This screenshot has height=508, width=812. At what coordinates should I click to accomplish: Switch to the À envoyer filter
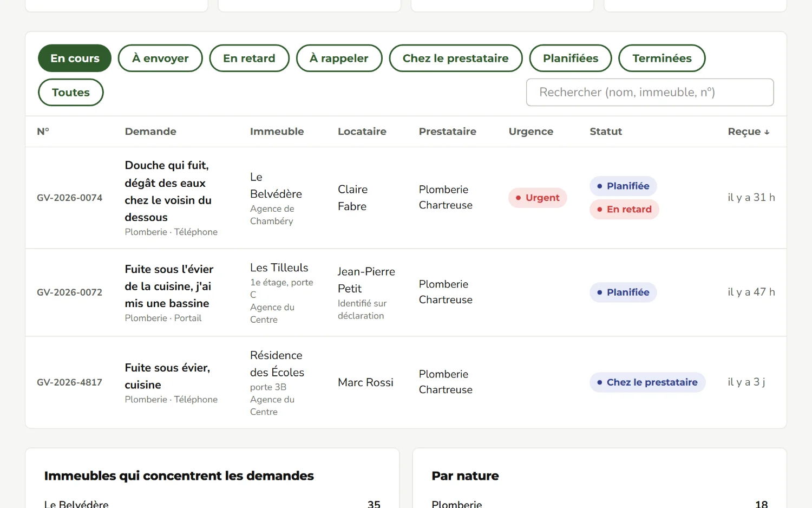pos(160,58)
